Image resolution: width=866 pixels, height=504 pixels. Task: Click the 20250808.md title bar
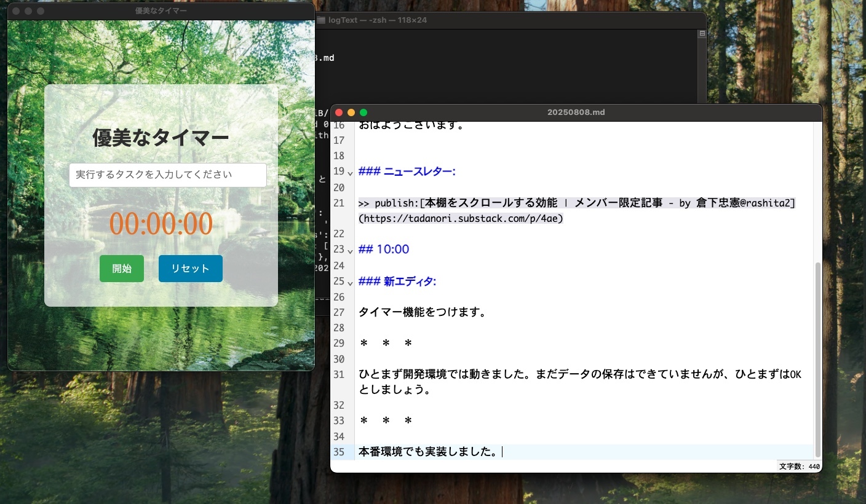[x=576, y=112]
